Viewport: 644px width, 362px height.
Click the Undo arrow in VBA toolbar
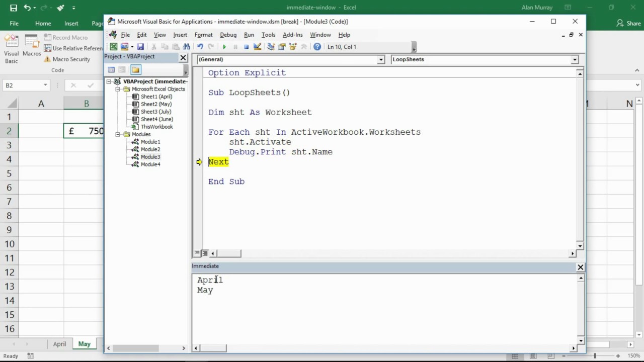point(200,47)
